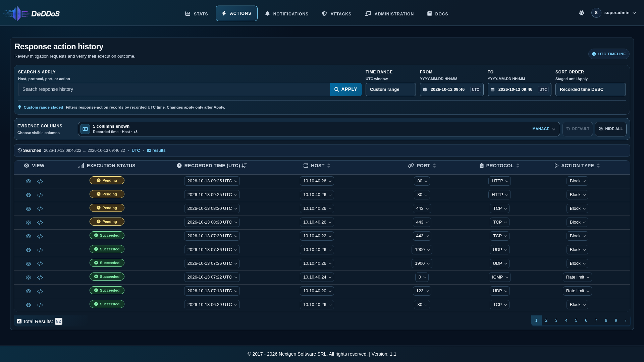The image size is (644, 362).
Task: View details of first 08:30 Pending row
Action: point(29,209)
